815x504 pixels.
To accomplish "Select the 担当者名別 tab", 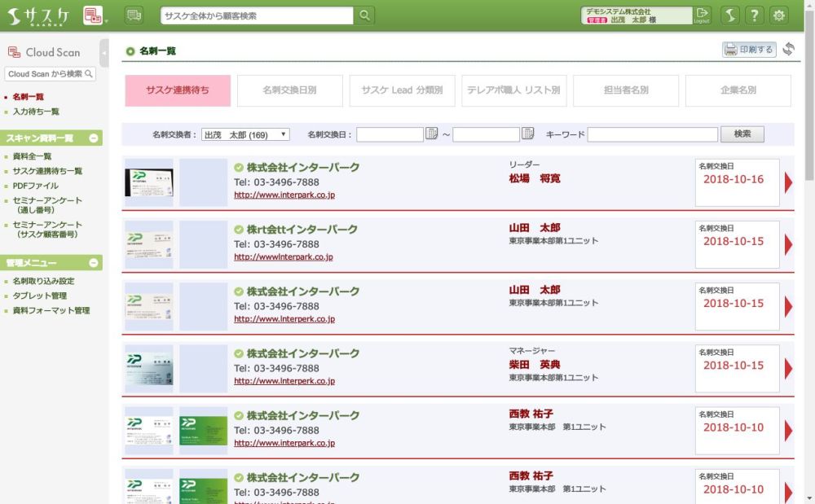I will 626,90.
